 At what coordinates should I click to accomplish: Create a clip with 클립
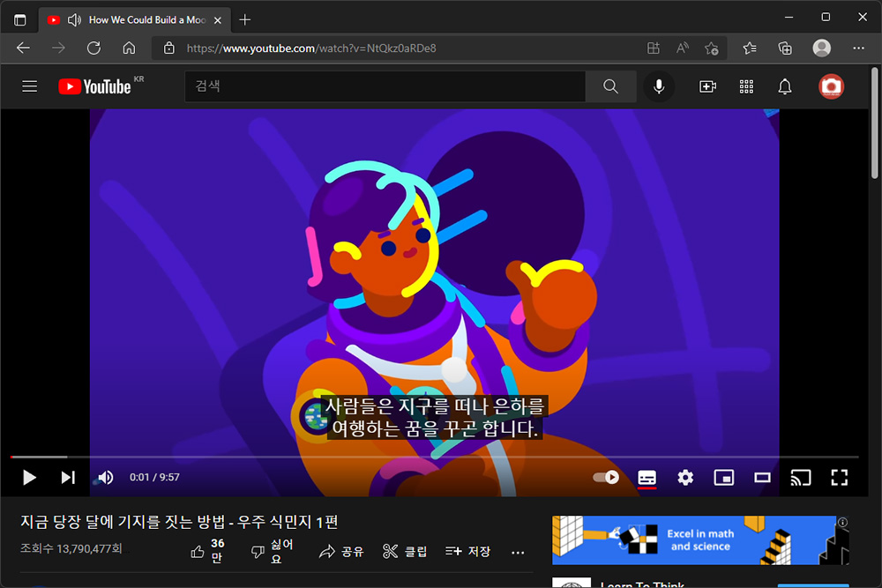coord(405,552)
